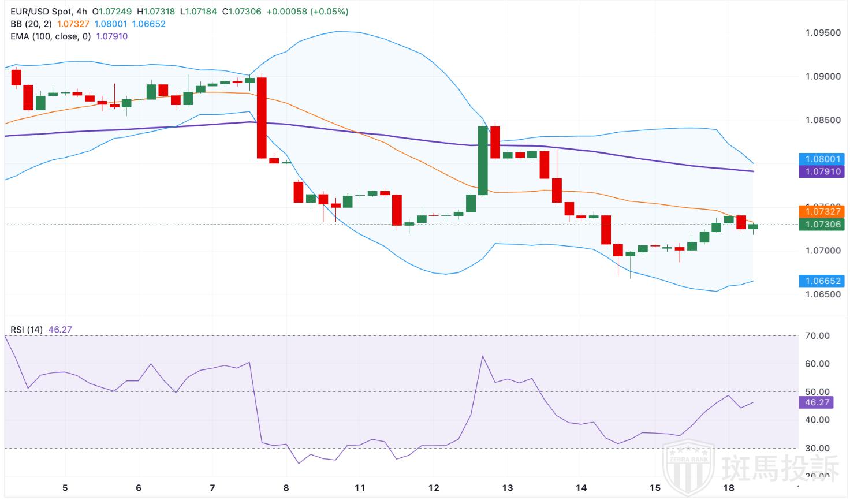Click the blue 1.08001 upper band price tag

(x=822, y=159)
